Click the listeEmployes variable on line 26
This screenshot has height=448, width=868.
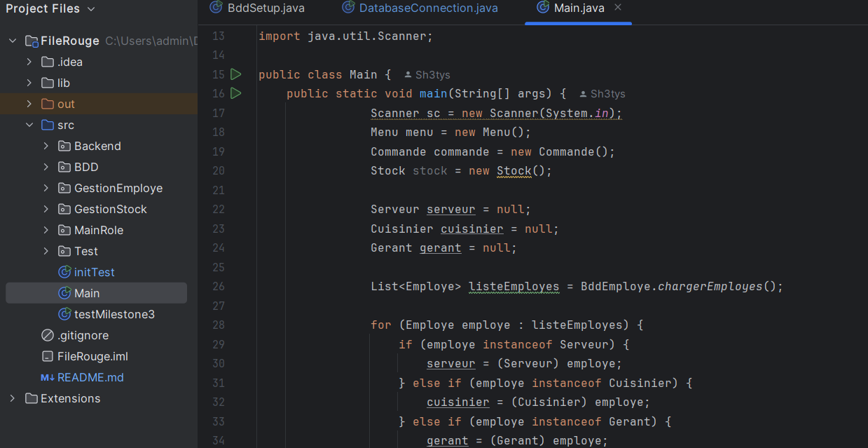click(514, 286)
